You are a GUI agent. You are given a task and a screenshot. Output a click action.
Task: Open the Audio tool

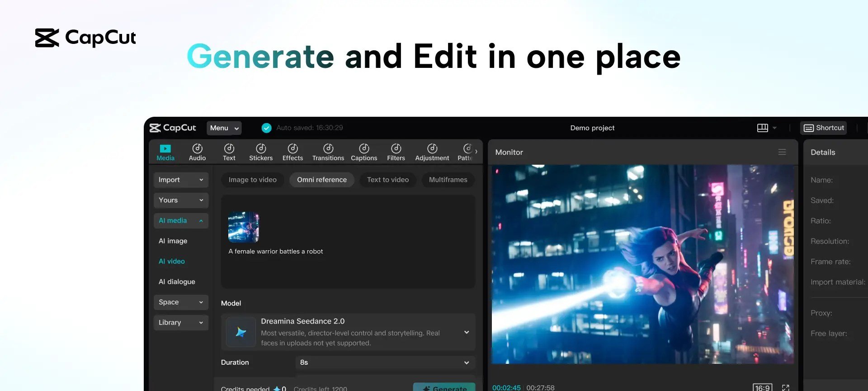coord(197,152)
